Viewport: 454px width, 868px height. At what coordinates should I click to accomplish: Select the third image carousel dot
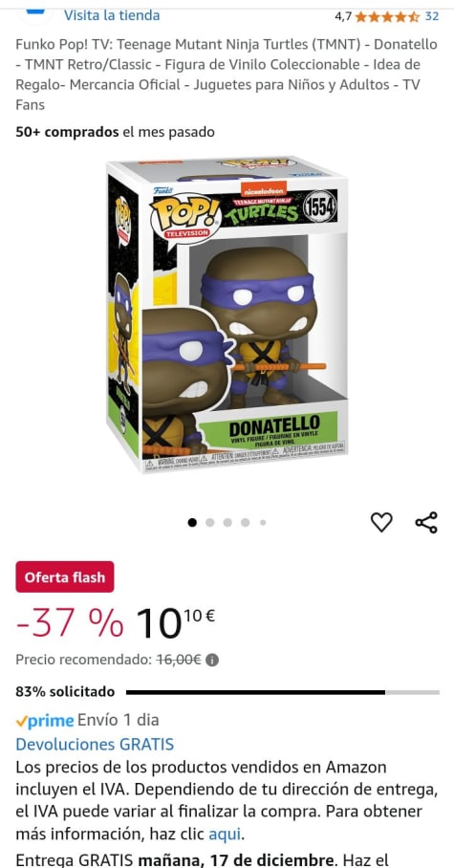tap(227, 523)
